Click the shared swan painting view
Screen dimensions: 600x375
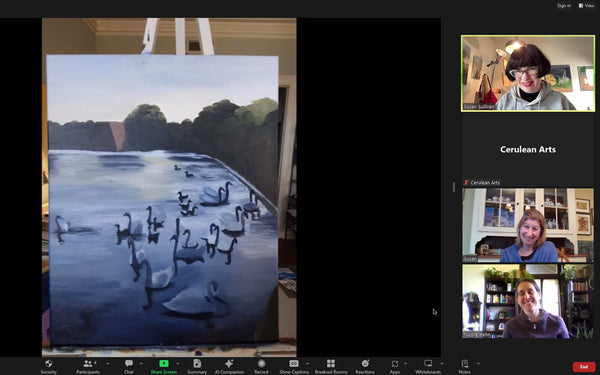(169, 187)
